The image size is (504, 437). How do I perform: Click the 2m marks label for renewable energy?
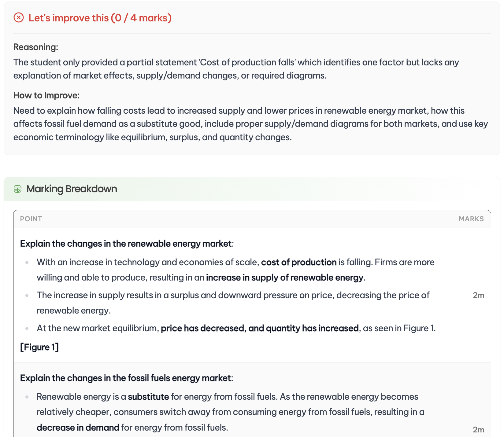478,296
